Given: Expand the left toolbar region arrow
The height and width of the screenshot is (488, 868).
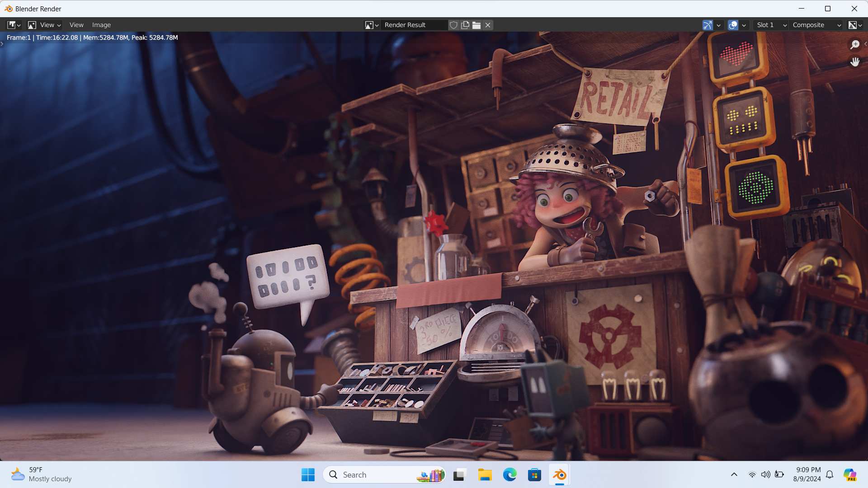Looking at the screenshot, I should [2, 44].
